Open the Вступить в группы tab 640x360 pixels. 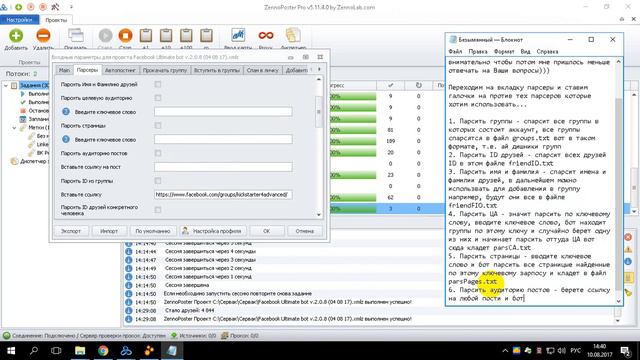click(217, 70)
